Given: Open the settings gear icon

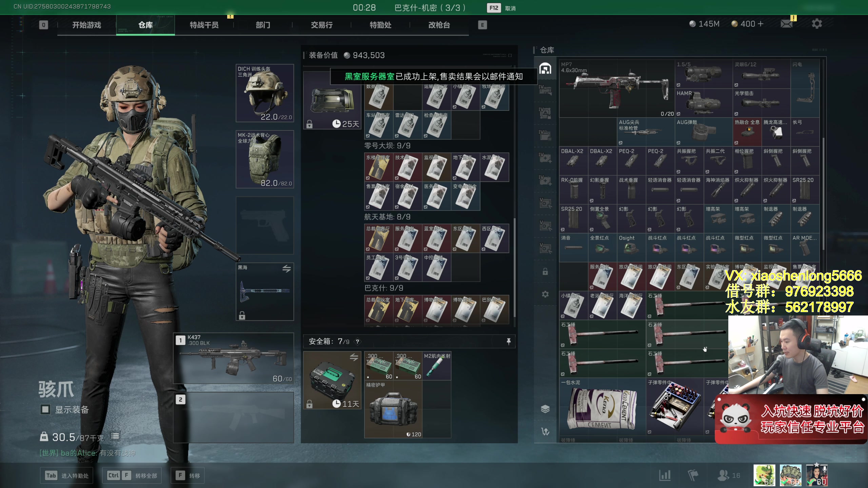Looking at the screenshot, I should (817, 24).
